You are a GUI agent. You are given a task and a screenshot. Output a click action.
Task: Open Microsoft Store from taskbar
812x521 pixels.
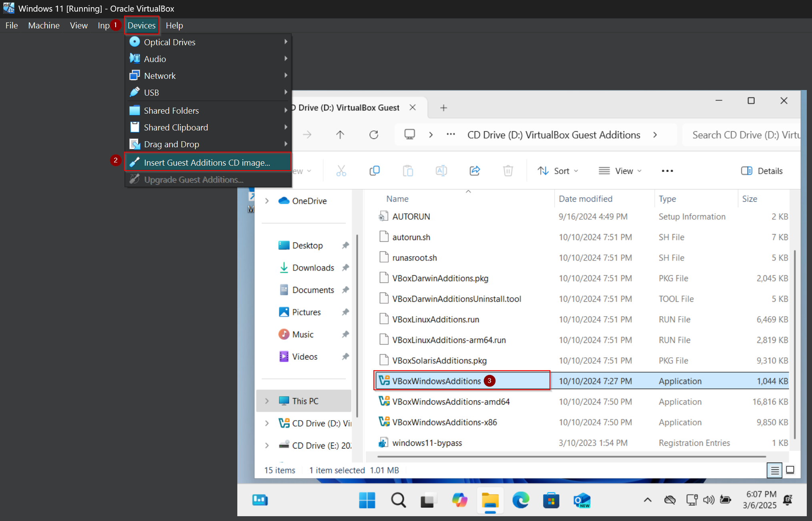coord(551,500)
